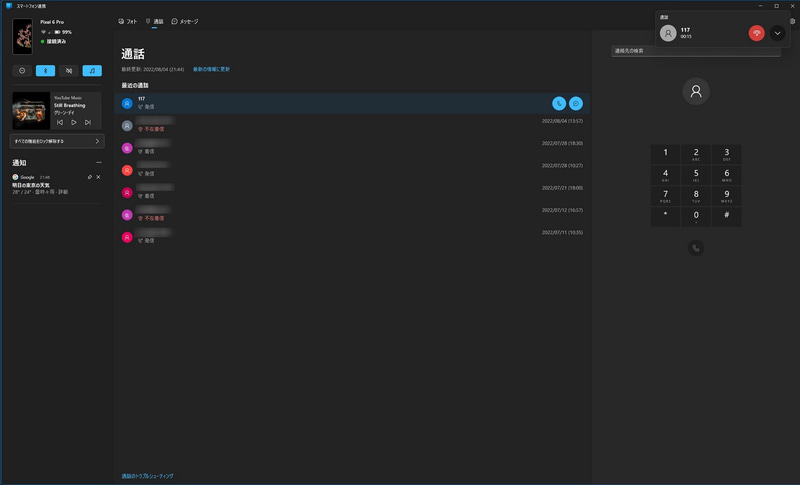Switch to the 通話 tab
Viewport: 800px width, 485px height.
point(154,21)
